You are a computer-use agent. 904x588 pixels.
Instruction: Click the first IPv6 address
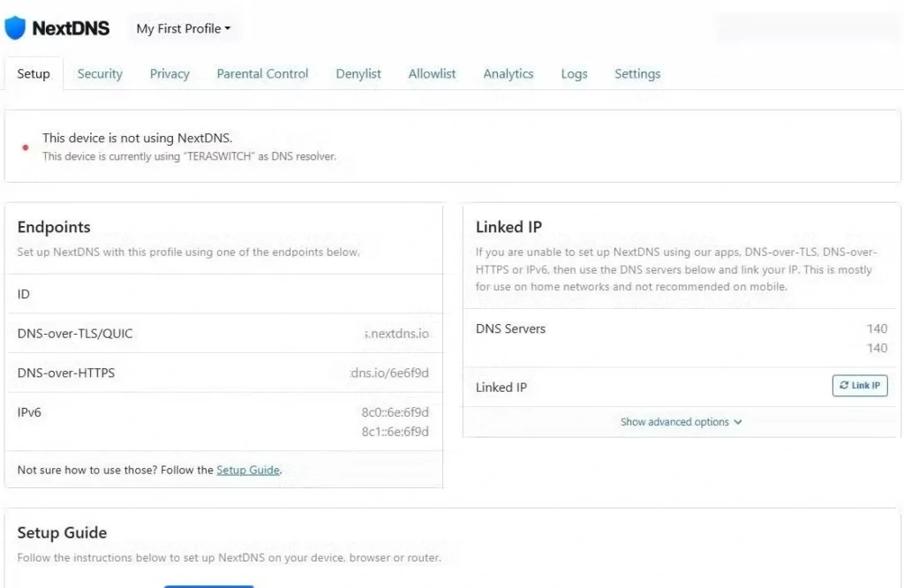coord(395,412)
